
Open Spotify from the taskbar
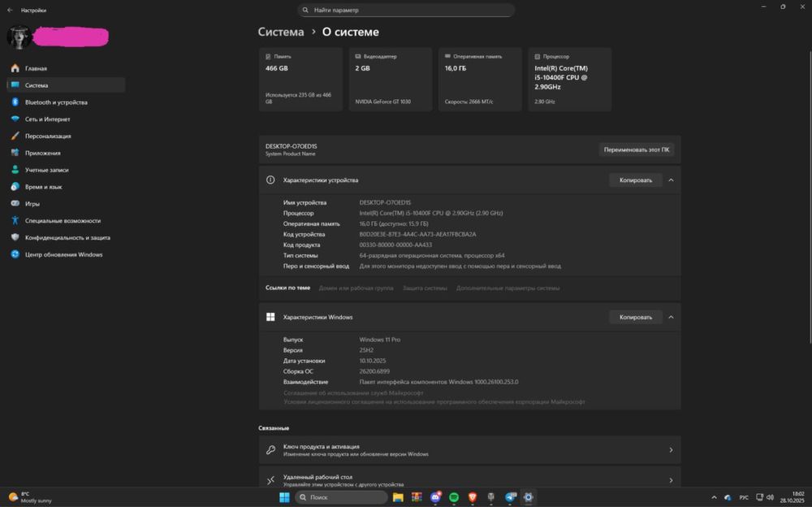coord(454,497)
